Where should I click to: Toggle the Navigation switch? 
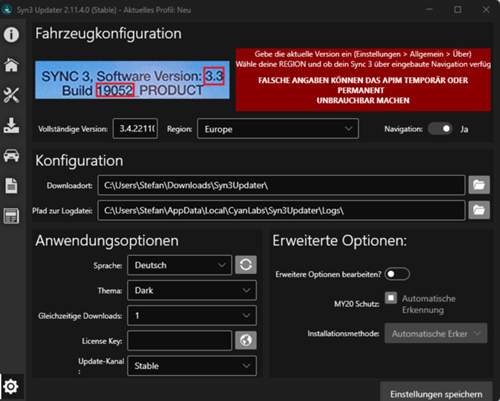(x=440, y=129)
